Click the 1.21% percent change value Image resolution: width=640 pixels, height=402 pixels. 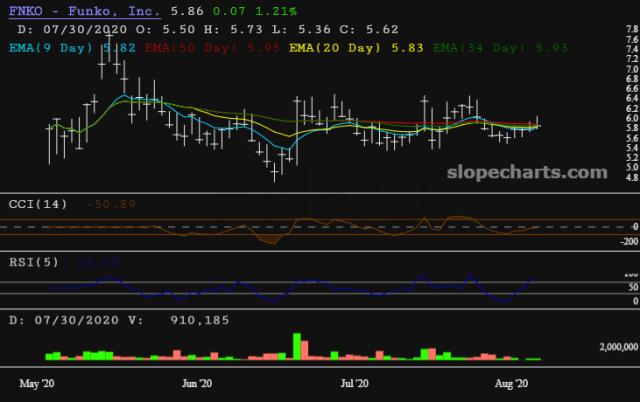276,11
